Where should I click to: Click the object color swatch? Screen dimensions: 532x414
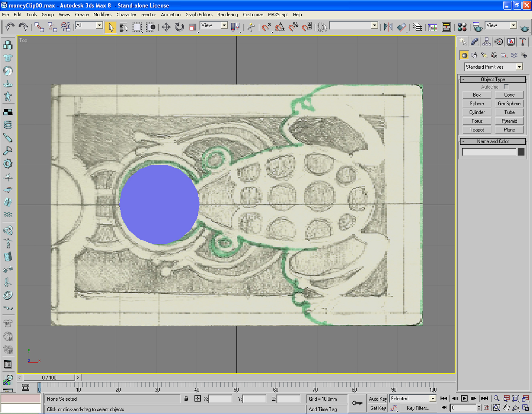tap(521, 152)
